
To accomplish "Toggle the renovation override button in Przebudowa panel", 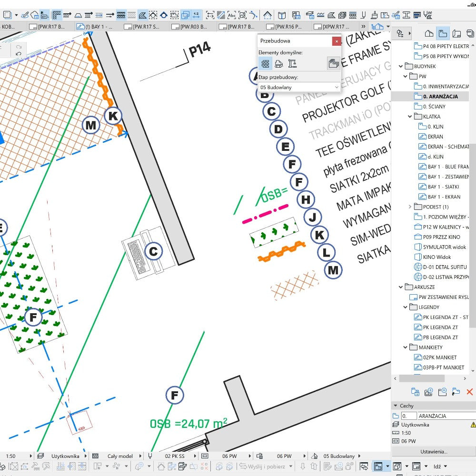I will coord(333,63).
